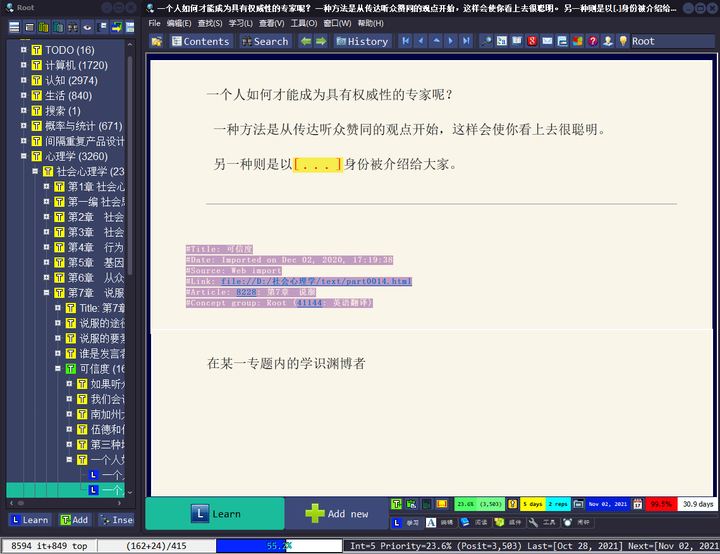Open the 查找(S) menu
This screenshot has width=720, height=554.
[x=210, y=23]
